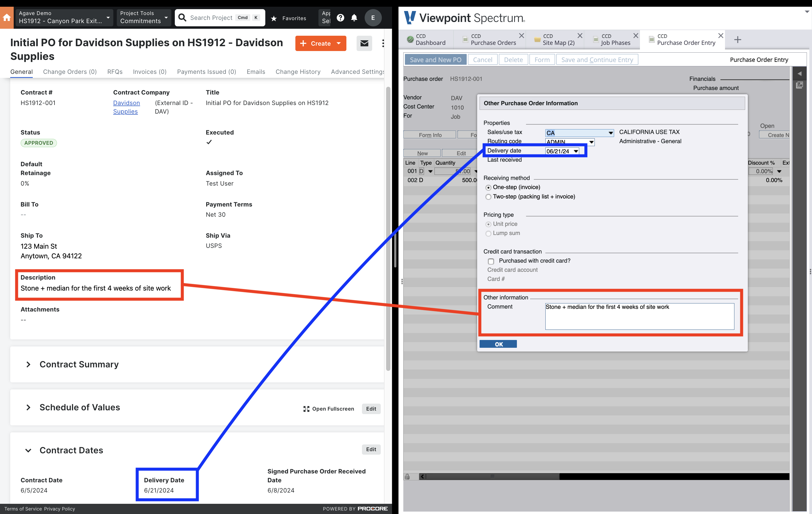Click the search magnifier icon
The image size is (812, 514).
(x=182, y=17)
